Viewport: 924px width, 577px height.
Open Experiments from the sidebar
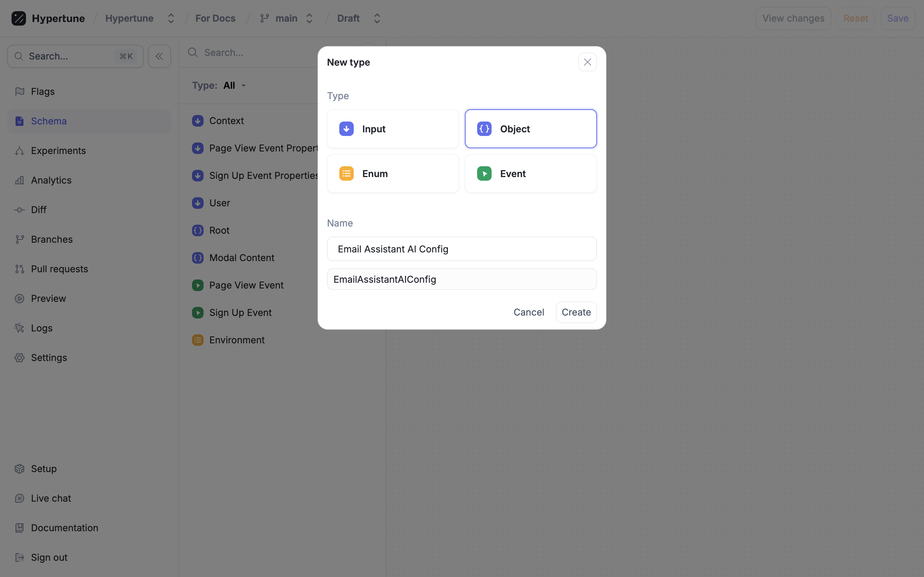click(58, 151)
